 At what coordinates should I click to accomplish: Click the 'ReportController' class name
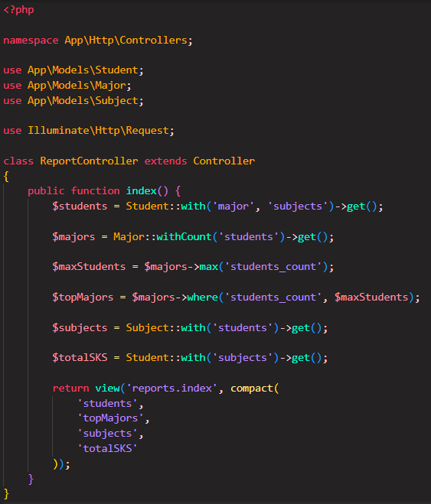(89, 161)
